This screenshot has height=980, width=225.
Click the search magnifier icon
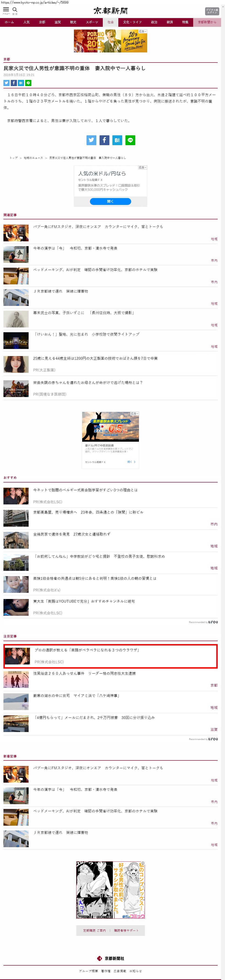coord(15,10)
